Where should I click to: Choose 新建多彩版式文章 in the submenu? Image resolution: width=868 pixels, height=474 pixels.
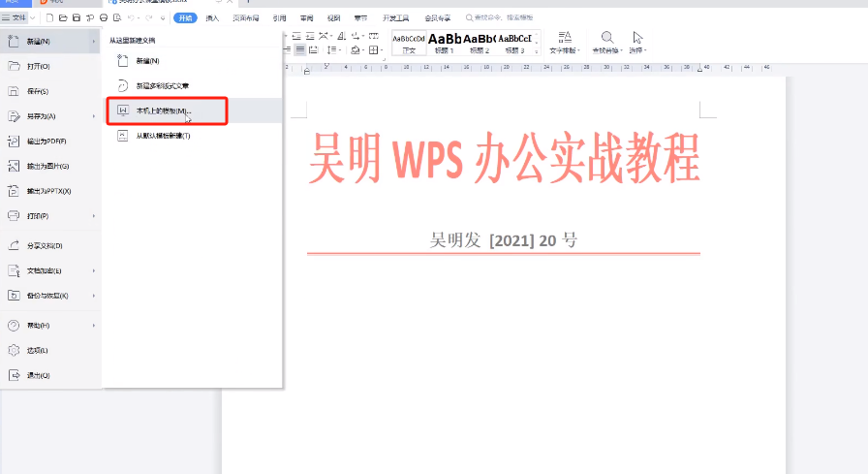point(194,86)
